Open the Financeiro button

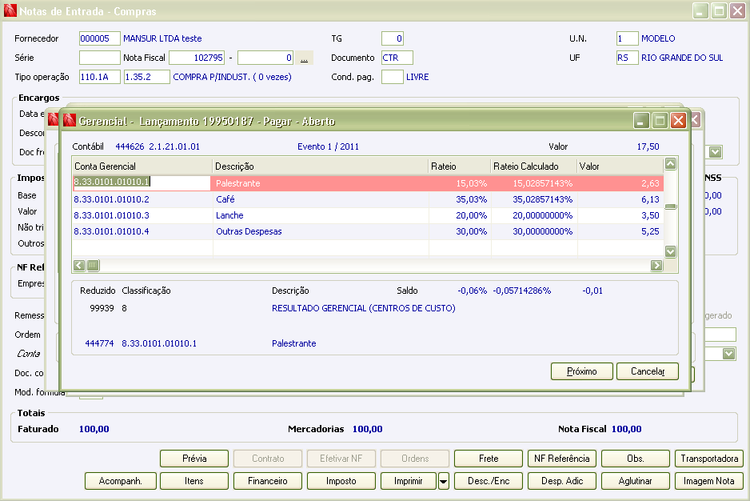267,481
